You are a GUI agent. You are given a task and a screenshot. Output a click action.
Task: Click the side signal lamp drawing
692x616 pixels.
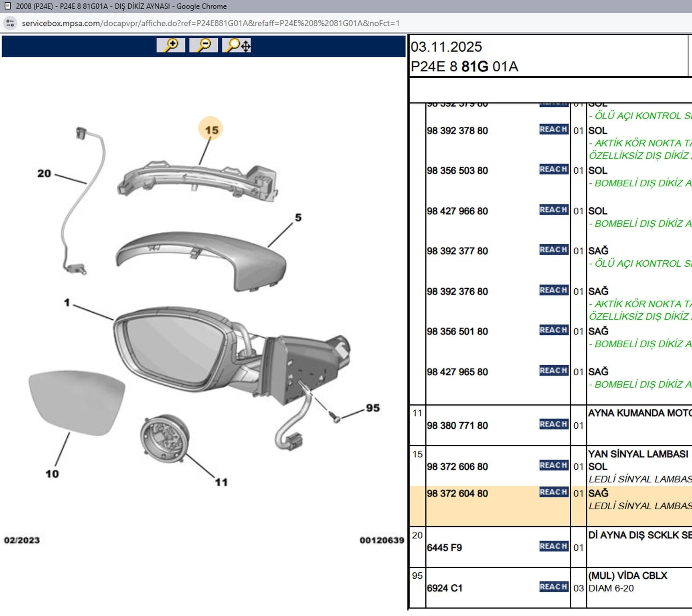click(197, 180)
